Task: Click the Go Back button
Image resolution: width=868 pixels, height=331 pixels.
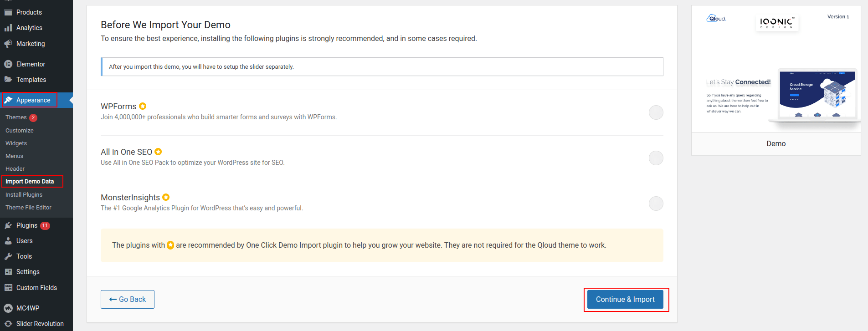Action: 128,299
